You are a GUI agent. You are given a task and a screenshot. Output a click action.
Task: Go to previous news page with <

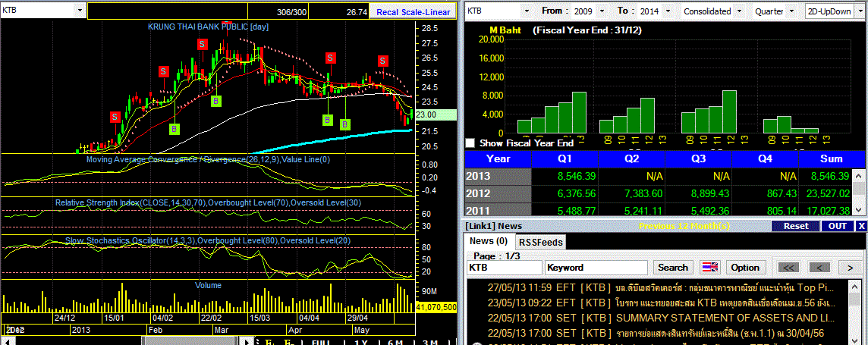[x=819, y=268]
